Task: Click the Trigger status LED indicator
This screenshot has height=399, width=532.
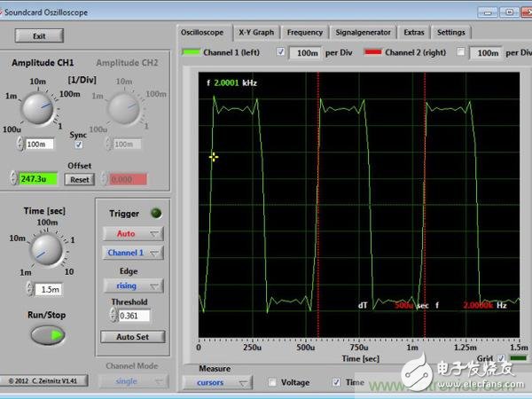Action: [x=156, y=213]
